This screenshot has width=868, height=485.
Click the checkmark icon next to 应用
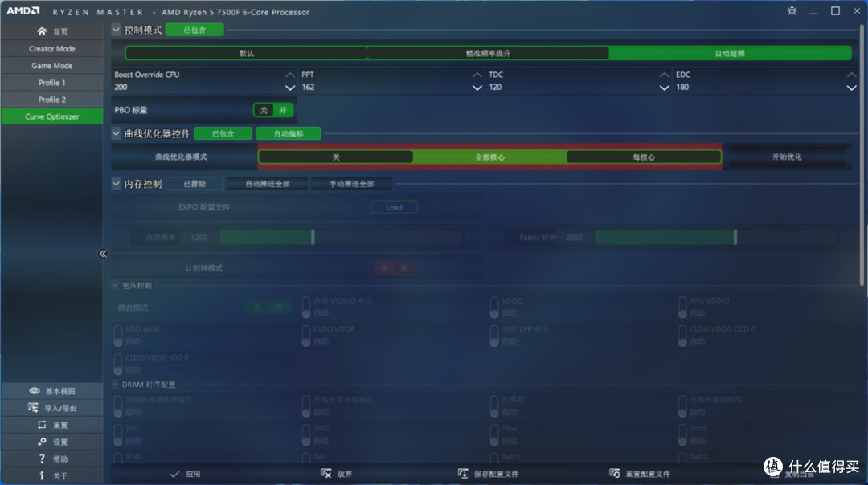click(175, 474)
